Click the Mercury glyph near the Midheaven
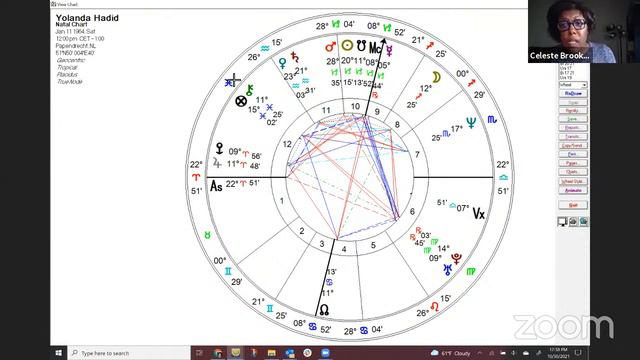 pyautogui.click(x=389, y=51)
